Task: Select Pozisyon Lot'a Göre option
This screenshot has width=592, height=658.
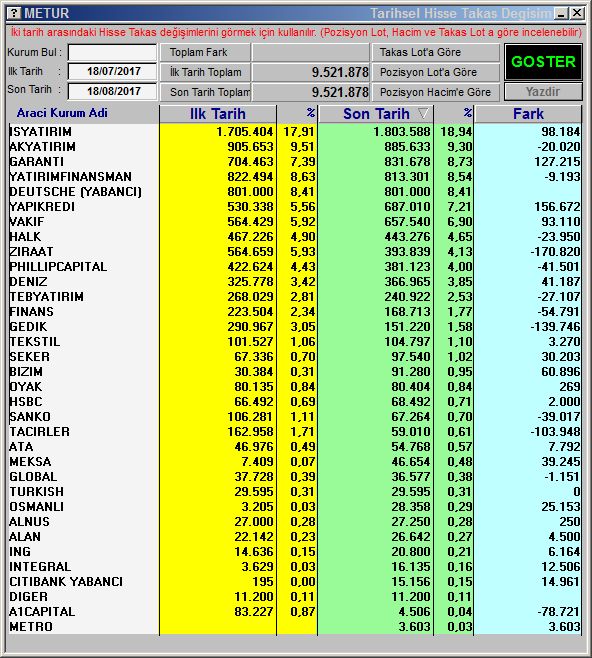Action: click(x=436, y=72)
